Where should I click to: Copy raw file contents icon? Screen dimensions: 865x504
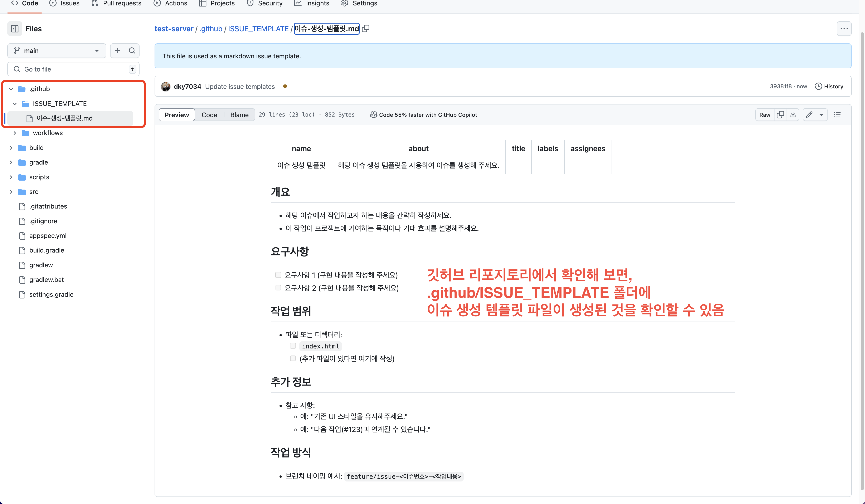point(780,115)
